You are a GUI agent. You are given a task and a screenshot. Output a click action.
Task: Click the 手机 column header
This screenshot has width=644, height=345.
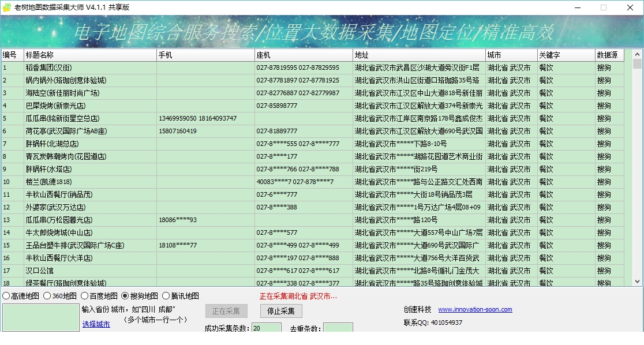205,55
